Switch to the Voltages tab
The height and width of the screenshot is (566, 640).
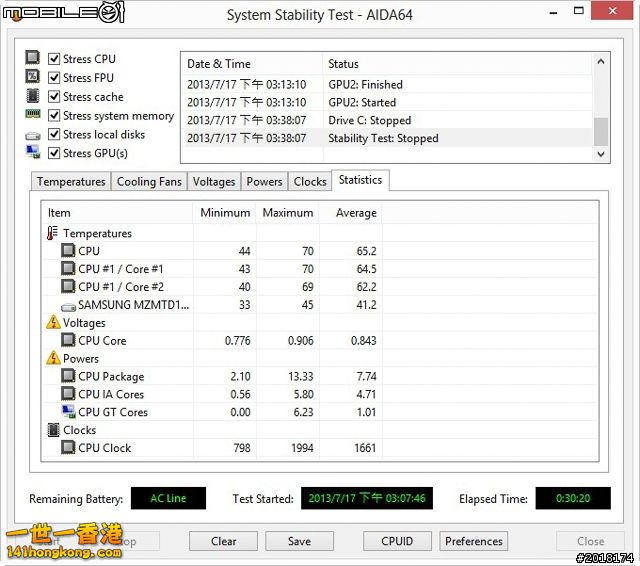(x=214, y=182)
